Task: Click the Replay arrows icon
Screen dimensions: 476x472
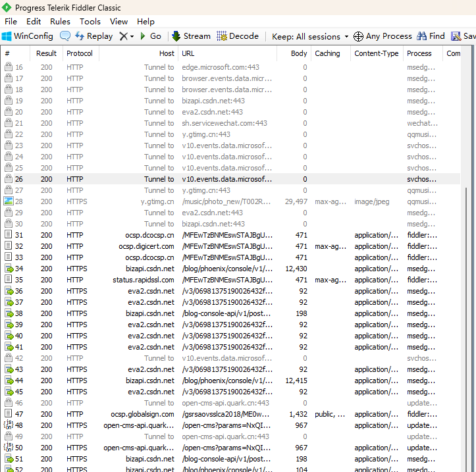Action: click(x=80, y=36)
